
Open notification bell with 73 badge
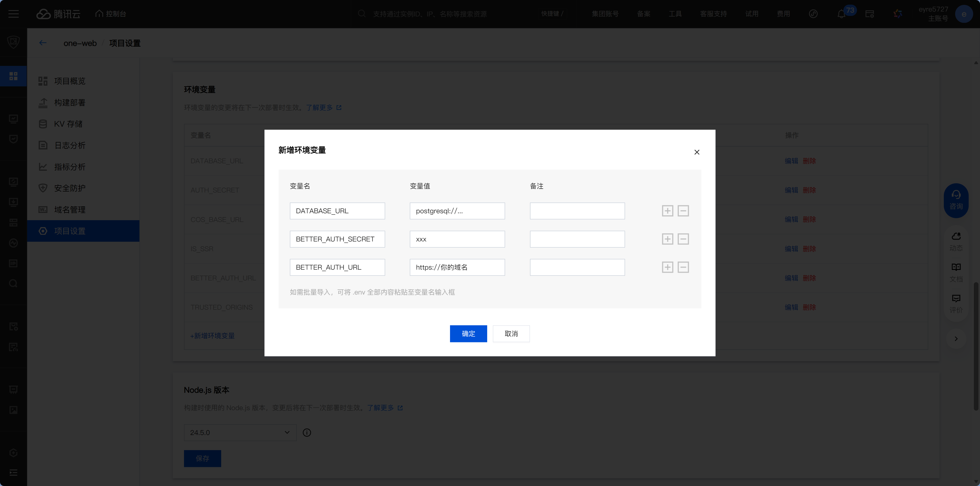point(842,14)
